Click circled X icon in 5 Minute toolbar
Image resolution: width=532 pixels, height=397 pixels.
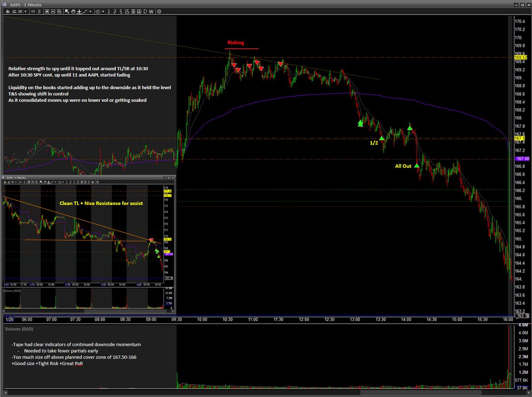98,182
